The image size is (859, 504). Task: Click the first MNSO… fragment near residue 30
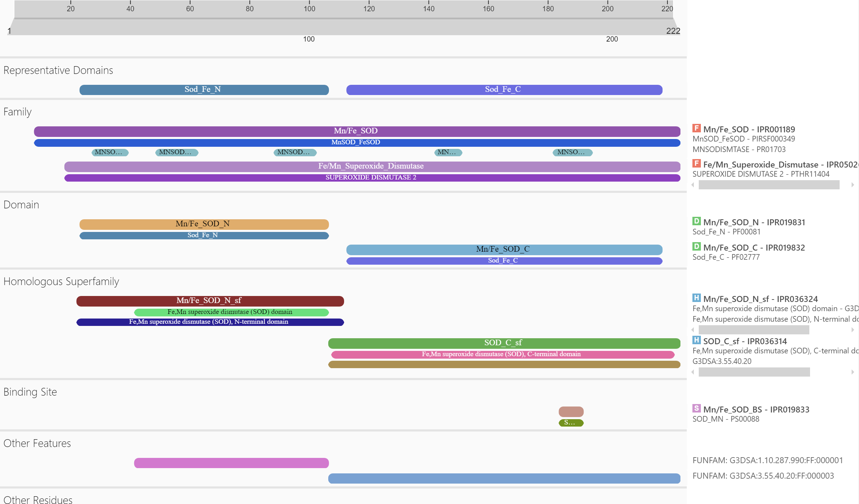coord(110,152)
